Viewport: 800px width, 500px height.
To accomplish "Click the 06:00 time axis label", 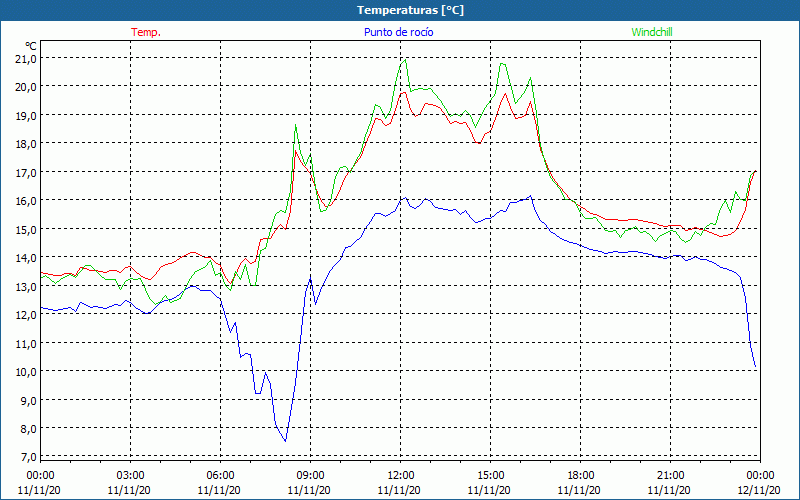I will tap(220, 476).
